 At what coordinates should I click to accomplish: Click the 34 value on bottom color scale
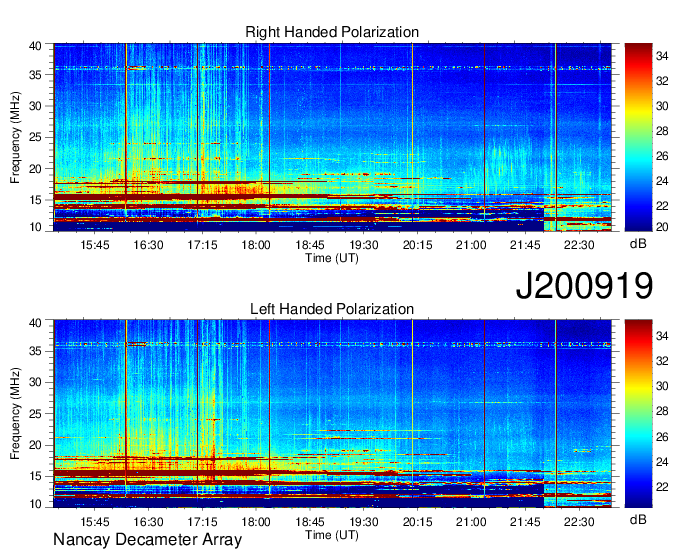[662, 336]
